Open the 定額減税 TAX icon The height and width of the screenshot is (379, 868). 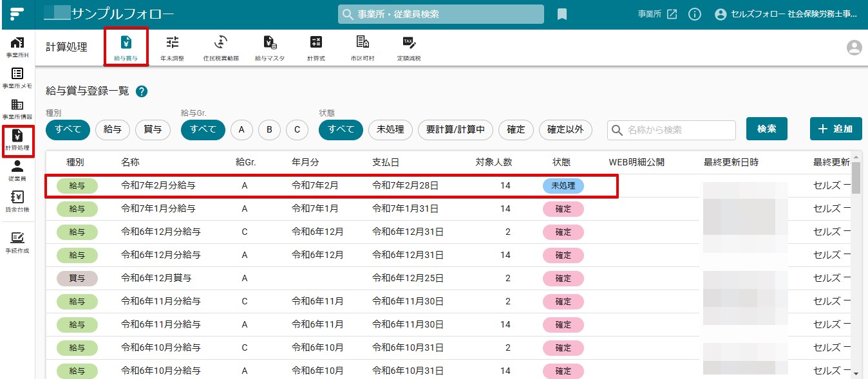tap(408, 48)
